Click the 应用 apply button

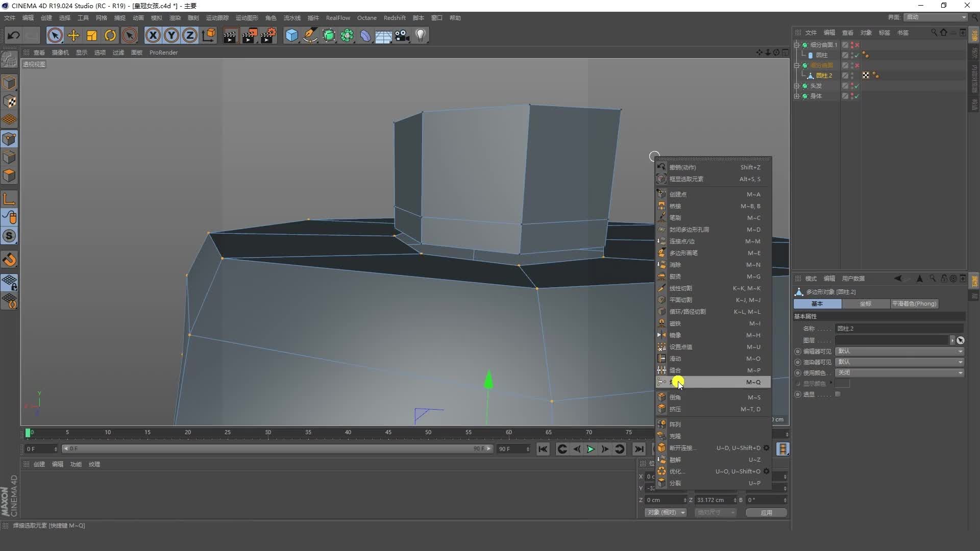pyautogui.click(x=766, y=513)
